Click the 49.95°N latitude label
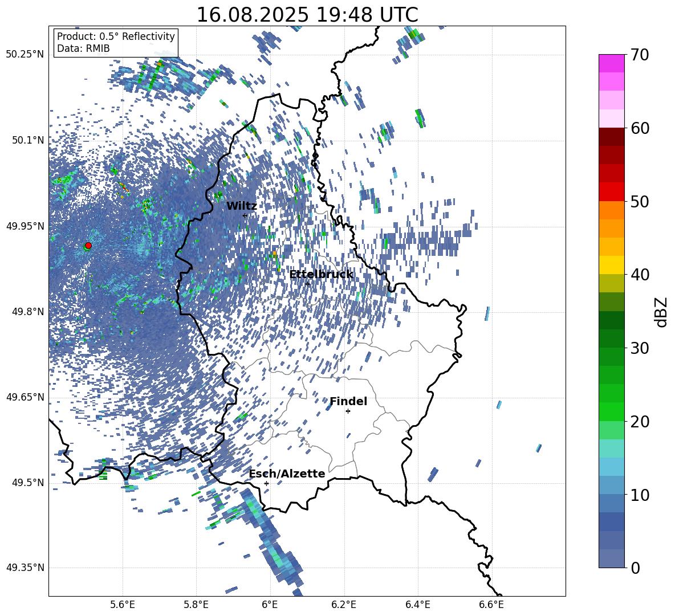 25,226
